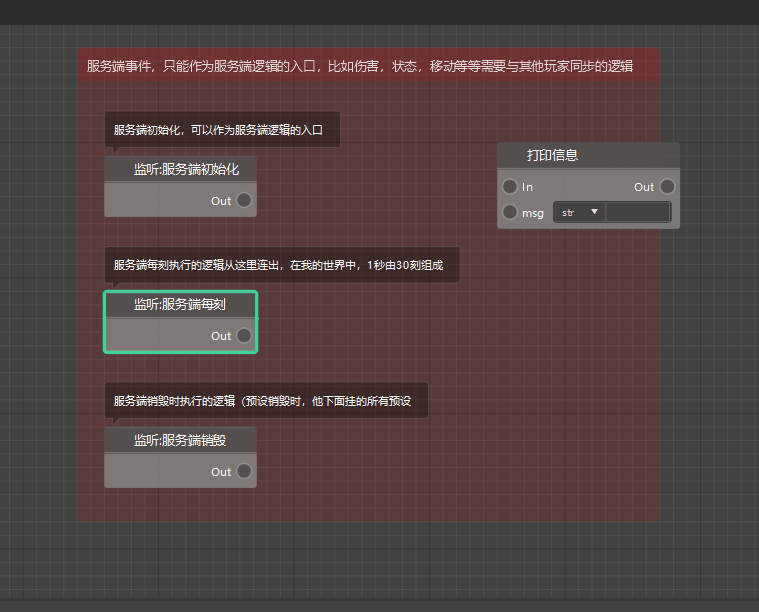Image resolution: width=759 pixels, height=612 pixels.
Task: Click the Out port of 打印信息 node
Action: click(667, 187)
